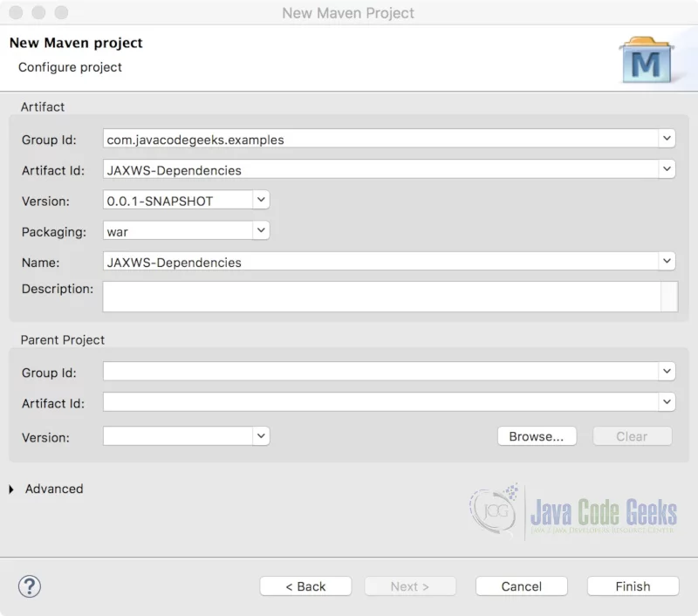Cancel the New Maven Project wizard

coord(521,586)
